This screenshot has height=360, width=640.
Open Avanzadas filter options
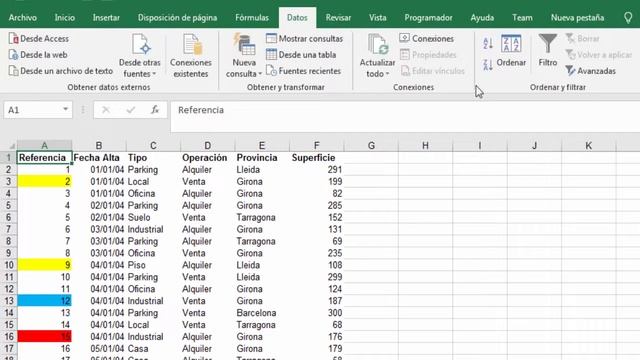[590, 71]
